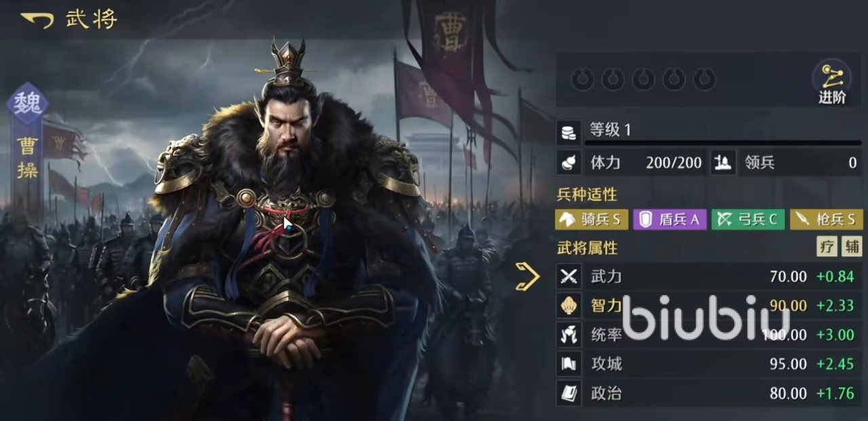Click the 疗 heal tag
Screen dimensions: 868x421
827,247
